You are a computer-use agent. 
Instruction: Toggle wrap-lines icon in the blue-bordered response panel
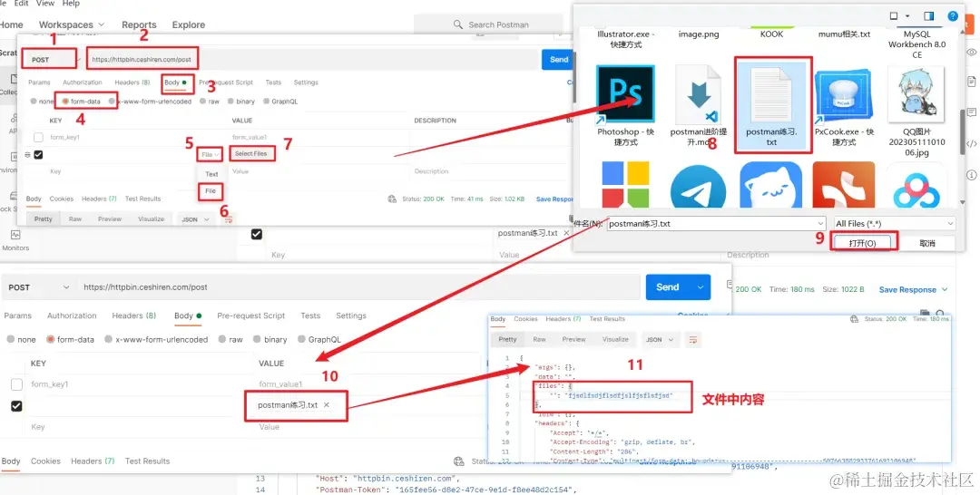[x=693, y=340]
